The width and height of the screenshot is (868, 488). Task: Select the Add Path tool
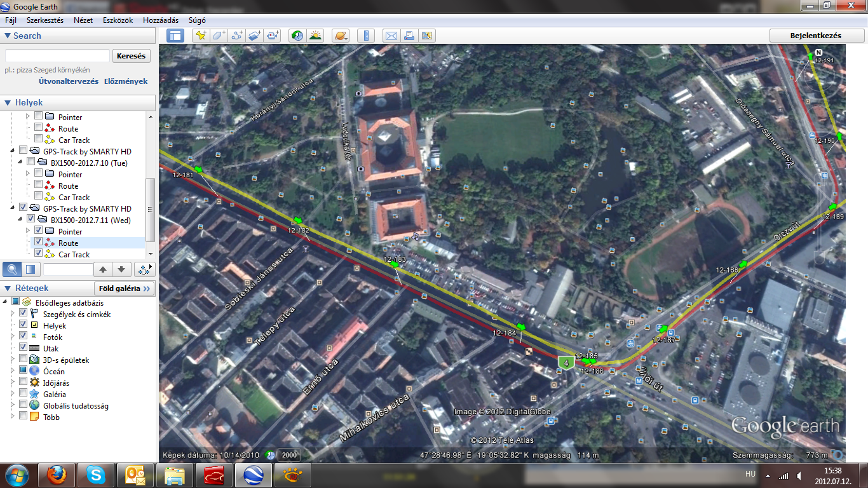click(237, 36)
